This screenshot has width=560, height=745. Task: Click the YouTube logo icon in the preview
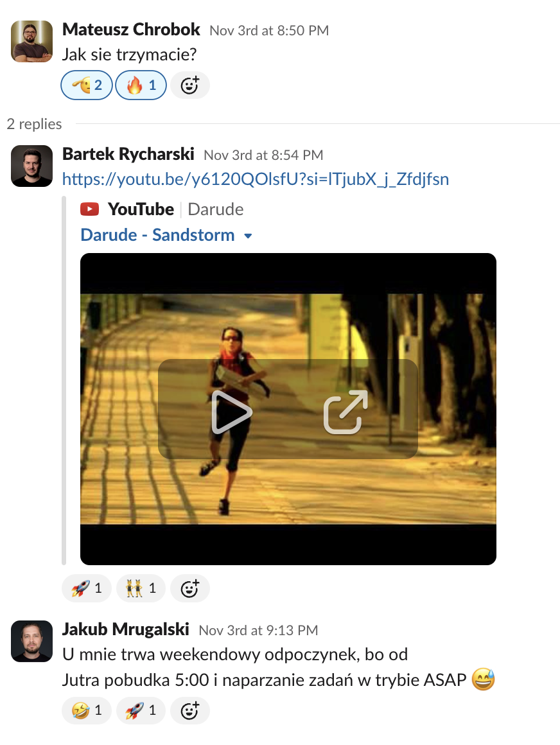[x=89, y=209]
